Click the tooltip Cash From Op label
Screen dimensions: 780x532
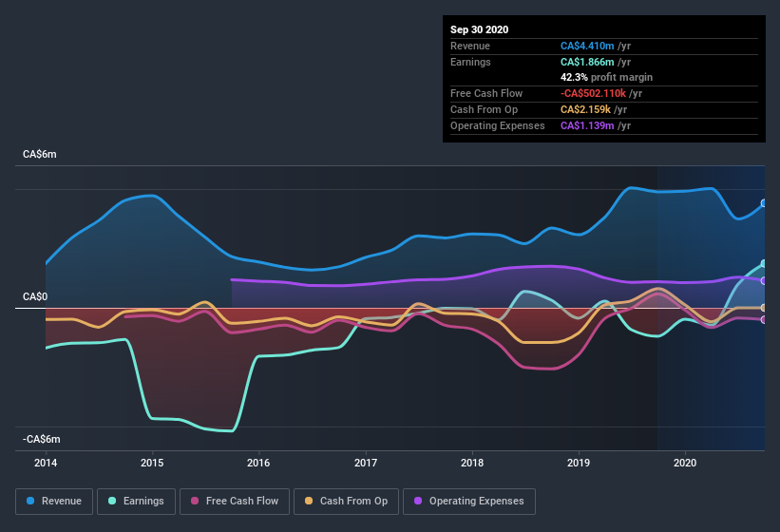point(484,109)
